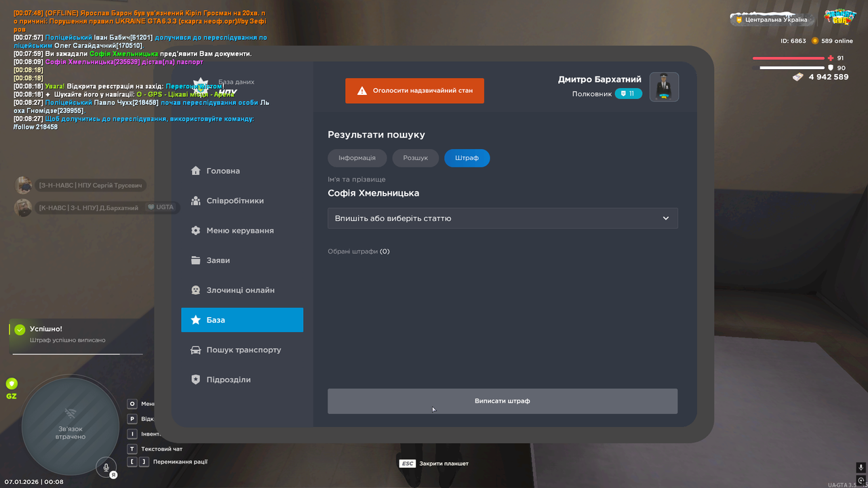Screen dimensions: 868x488
Task: Click the avatar next to Д.Бархатний
Action: tap(24, 207)
